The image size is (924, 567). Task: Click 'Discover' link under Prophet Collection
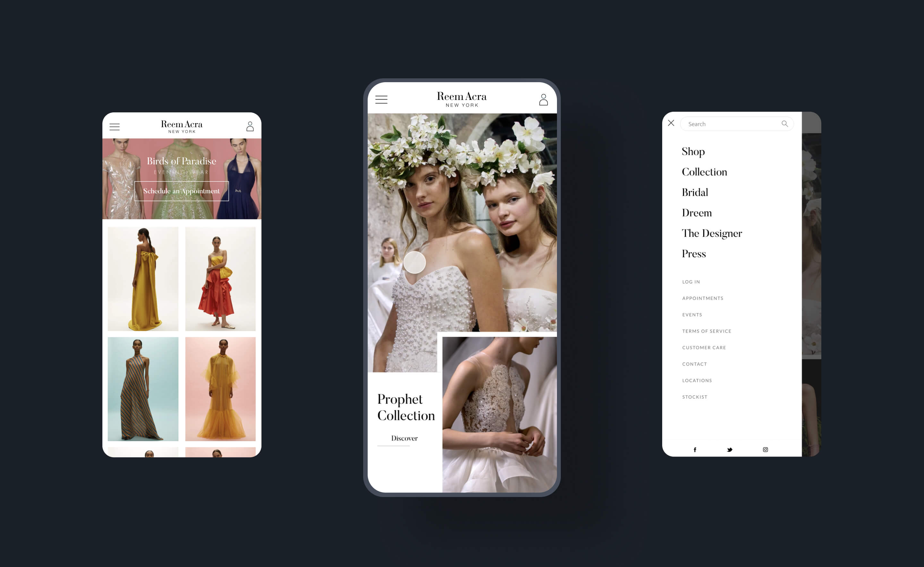click(404, 438)
